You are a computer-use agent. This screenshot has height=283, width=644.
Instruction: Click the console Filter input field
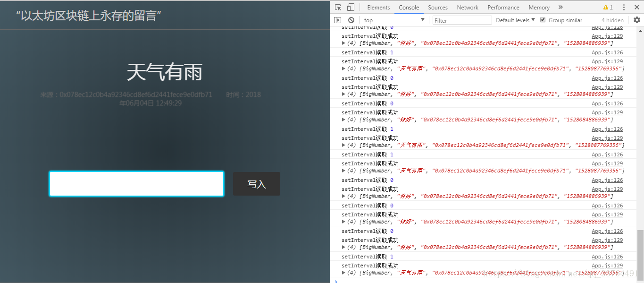461,20
